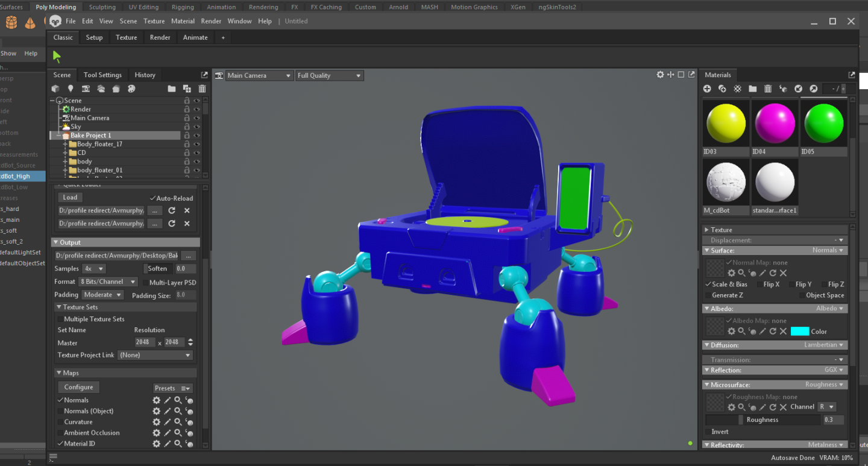
Task: Open material folder icon in Materials panel
Action: (x=752, y=89)
